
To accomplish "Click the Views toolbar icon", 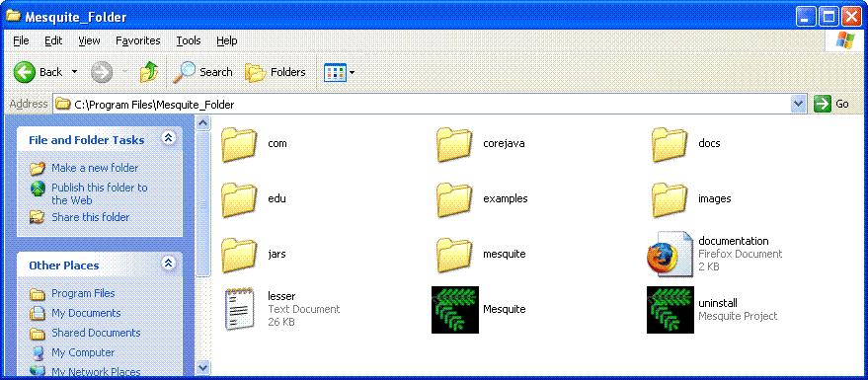I will click(335, 72).
